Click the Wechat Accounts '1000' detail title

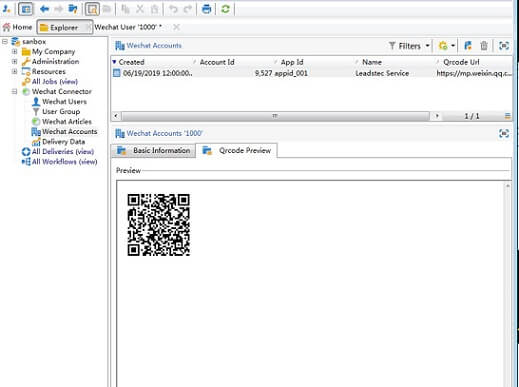pyautogui.click(x=165, y=133)
